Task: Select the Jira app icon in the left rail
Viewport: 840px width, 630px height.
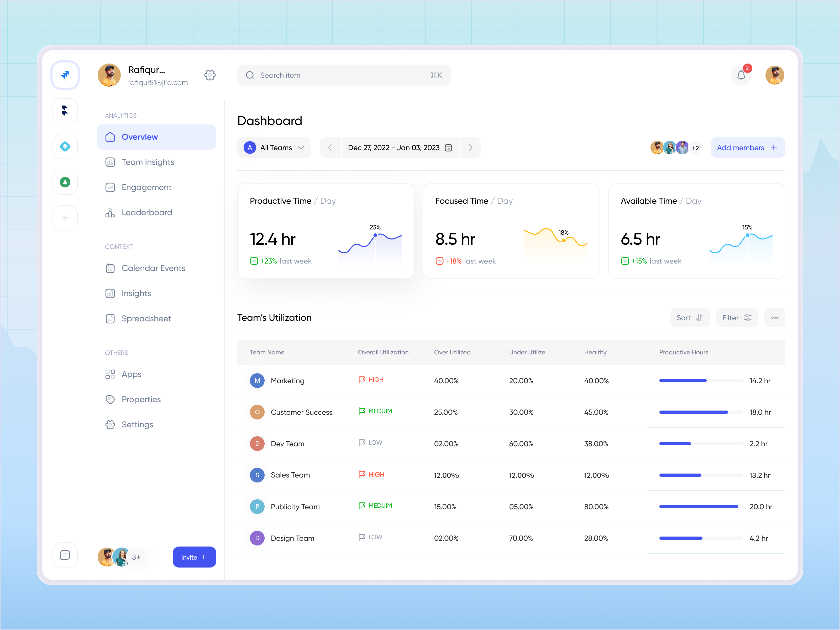Action: [65, 75]
